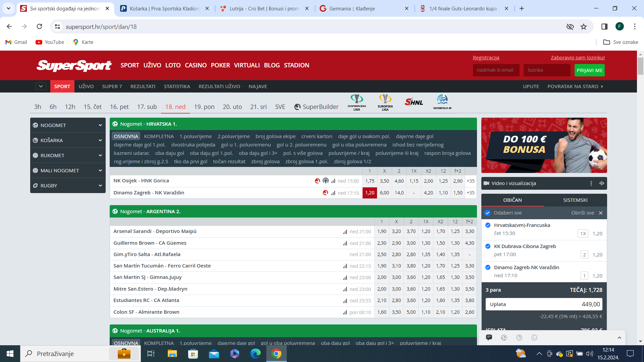Expand the RUKOMET sidebar category
The image size is (644, 362).
[68, 156]
